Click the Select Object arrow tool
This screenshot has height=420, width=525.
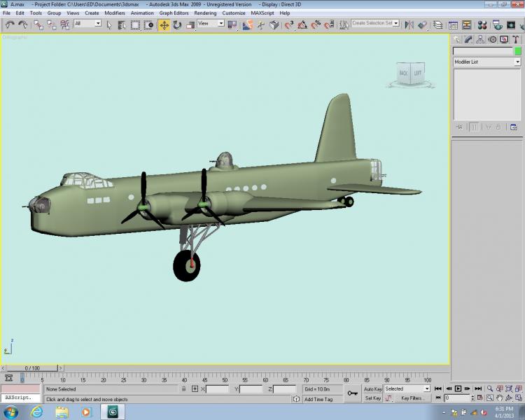pos(109,25)
